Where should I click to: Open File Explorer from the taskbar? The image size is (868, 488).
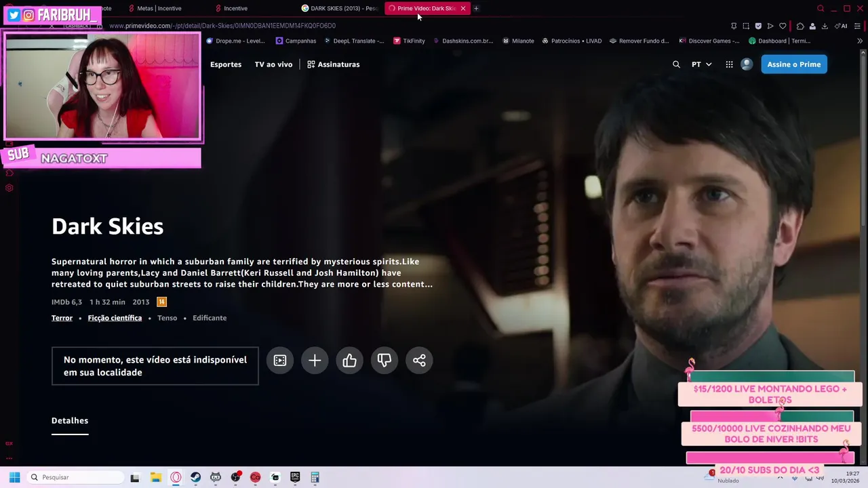coord(155,477)
